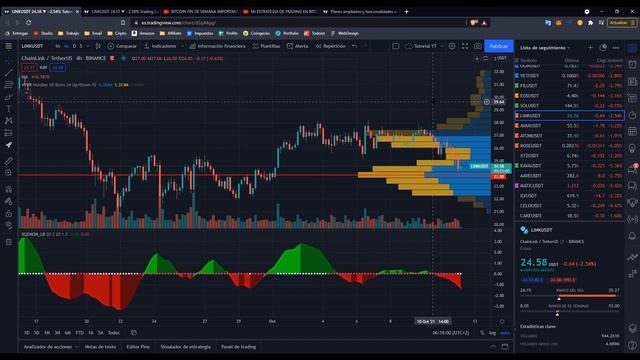Open Amazon bookmark in bookmarks bar
The image size is (640, 360).
[x=143, y=33]
